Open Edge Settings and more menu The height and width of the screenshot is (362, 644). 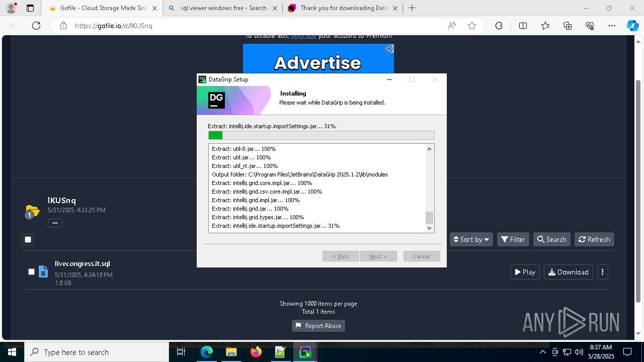(x=612, y=26)
